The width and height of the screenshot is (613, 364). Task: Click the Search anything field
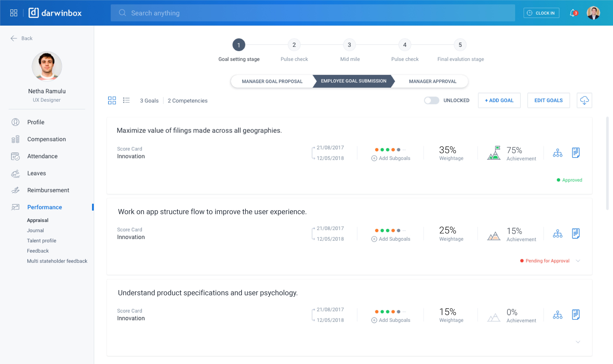click(x=246, y=13)
